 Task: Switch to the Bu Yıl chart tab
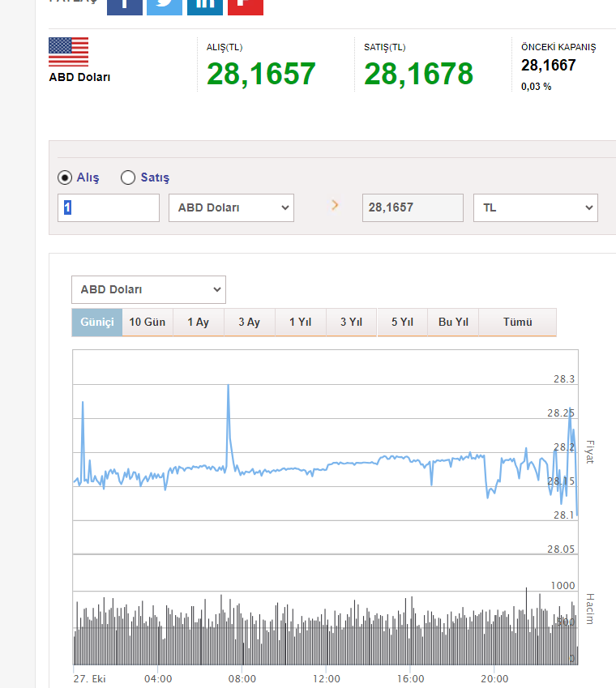point(453,322)
